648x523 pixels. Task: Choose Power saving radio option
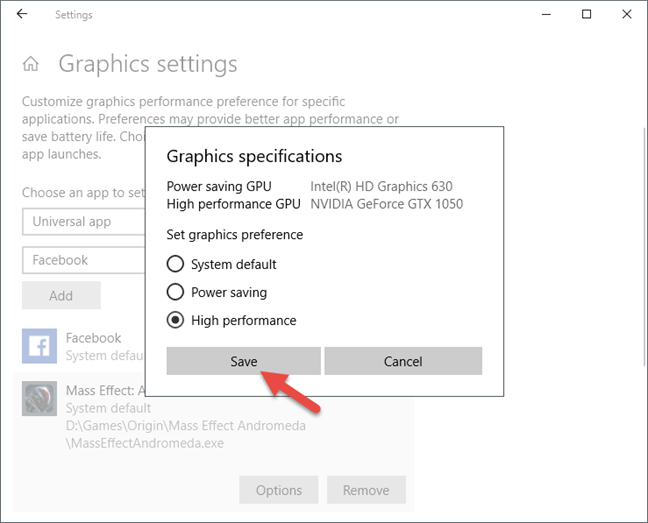coord(175,292)
